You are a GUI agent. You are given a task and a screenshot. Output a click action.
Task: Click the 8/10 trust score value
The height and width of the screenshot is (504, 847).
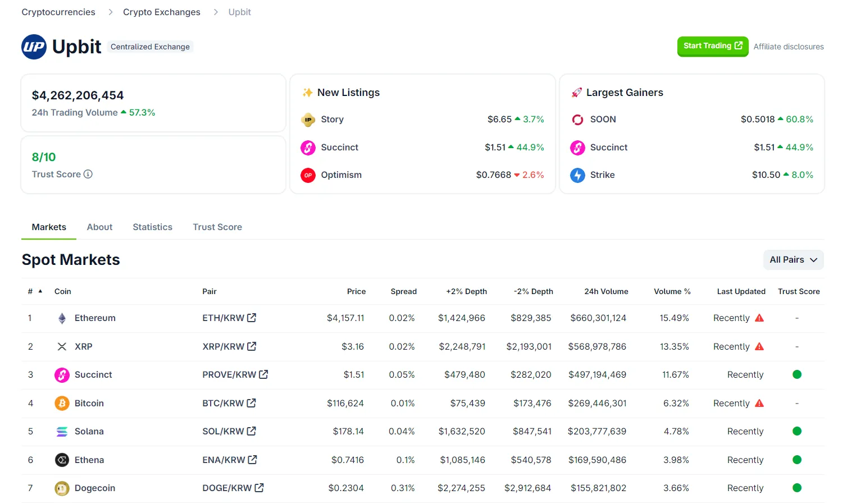tap(44, 157)
